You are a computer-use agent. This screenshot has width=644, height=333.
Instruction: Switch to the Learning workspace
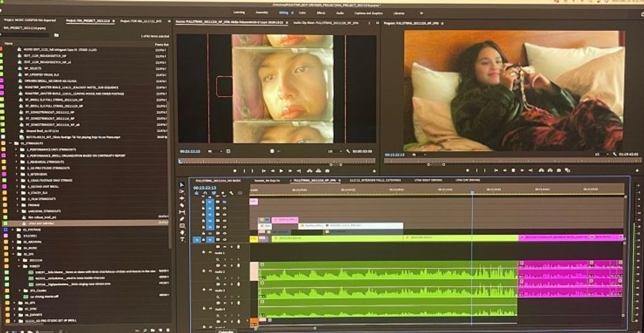click(239, 13)
